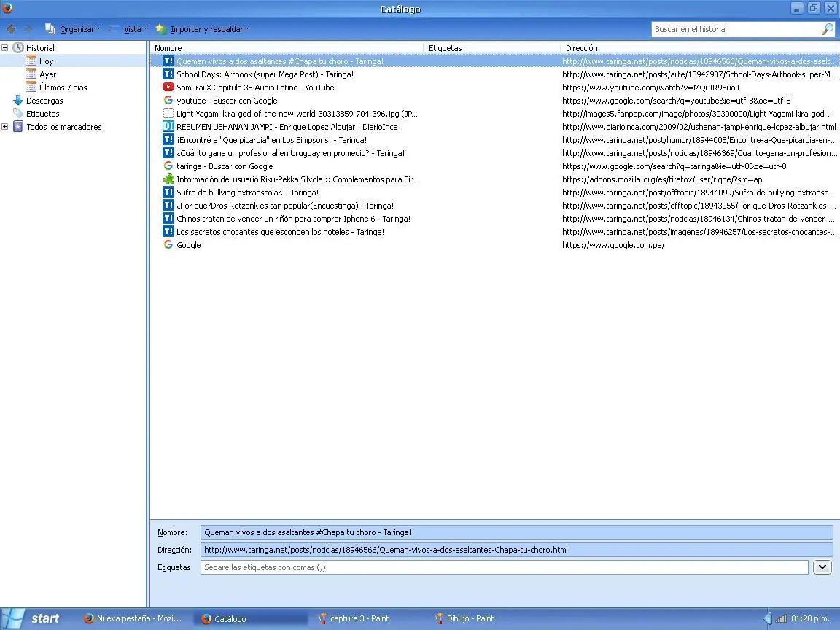
Task: Click the network signal tray icon
Action: pos(780,619)
